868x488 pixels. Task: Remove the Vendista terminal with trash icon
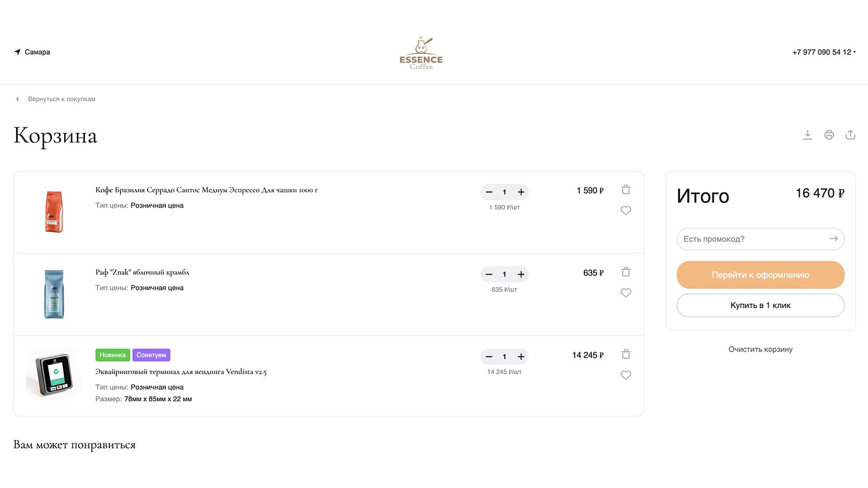[x=626, y=354]
